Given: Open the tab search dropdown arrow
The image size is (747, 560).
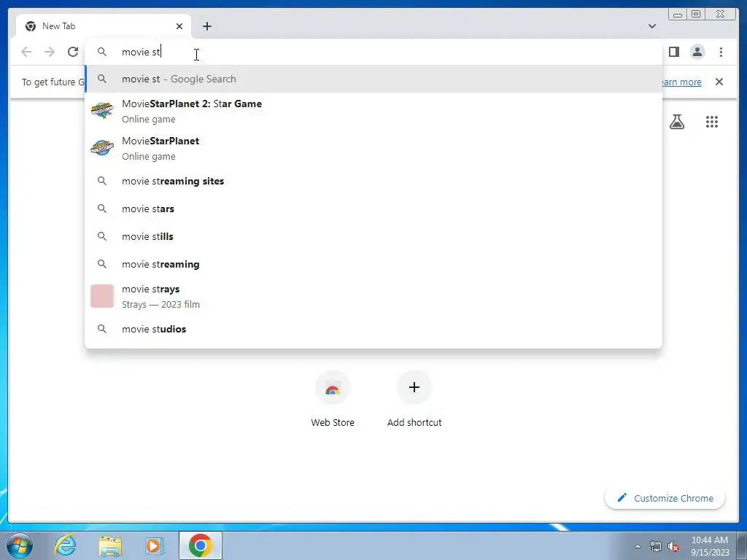Looking at the screenshot, I should [652, 26].
